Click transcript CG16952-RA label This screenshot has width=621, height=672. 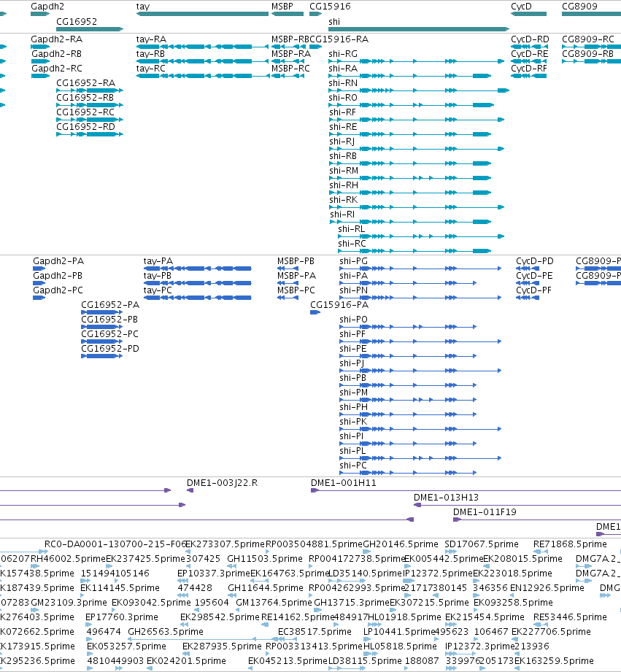click(x=85, y=82)
